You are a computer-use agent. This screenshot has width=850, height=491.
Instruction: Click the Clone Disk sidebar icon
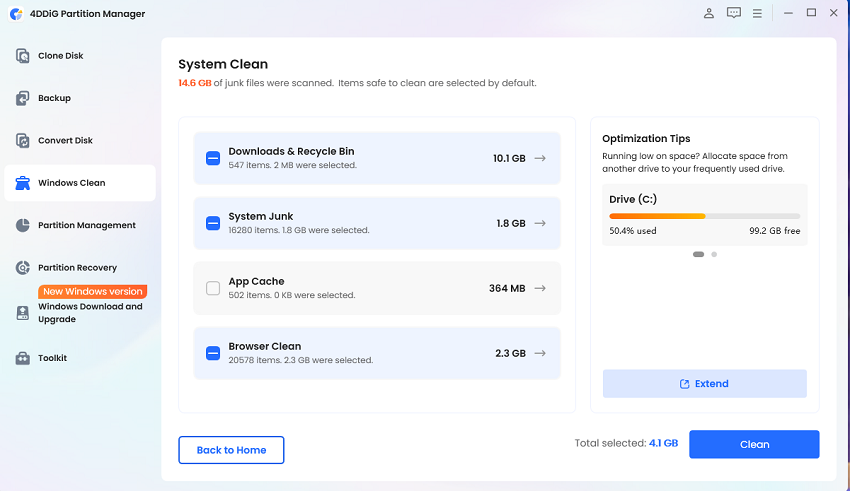[x=22, y=55]
